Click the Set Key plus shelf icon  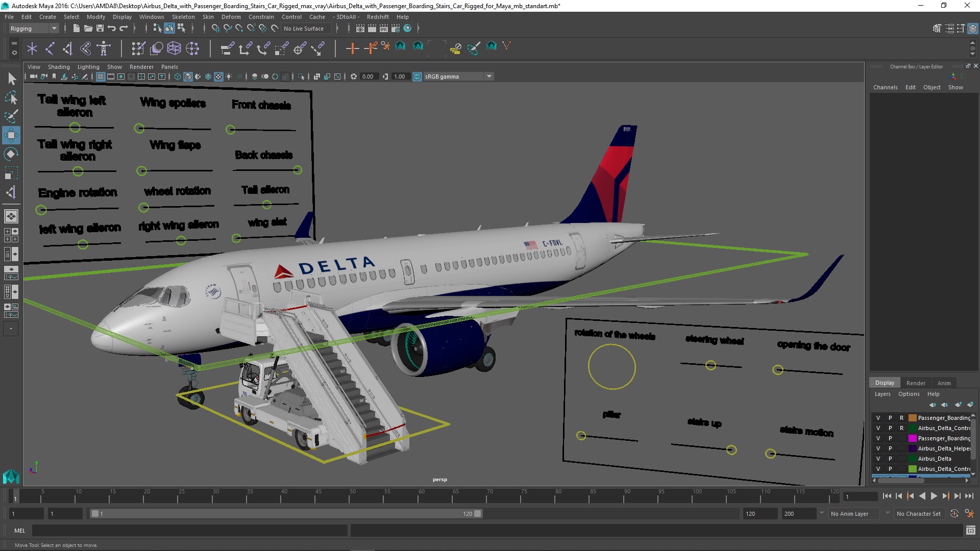352,48
